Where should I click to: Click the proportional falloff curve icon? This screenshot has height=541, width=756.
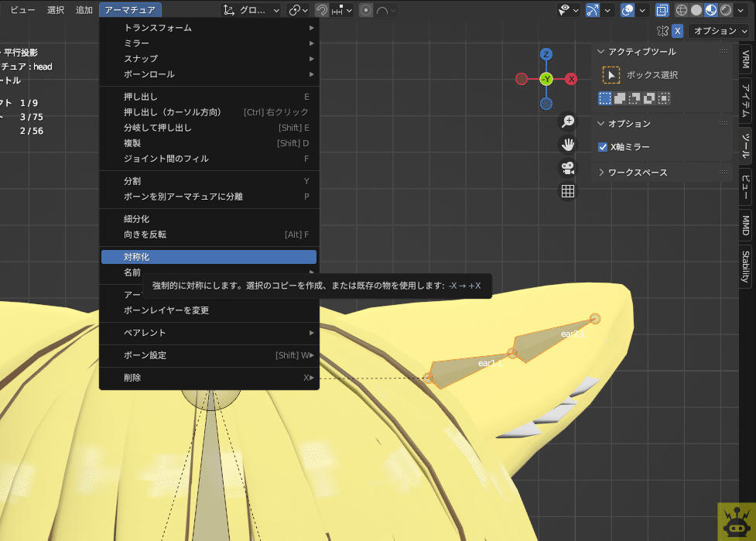coord(382,10)
